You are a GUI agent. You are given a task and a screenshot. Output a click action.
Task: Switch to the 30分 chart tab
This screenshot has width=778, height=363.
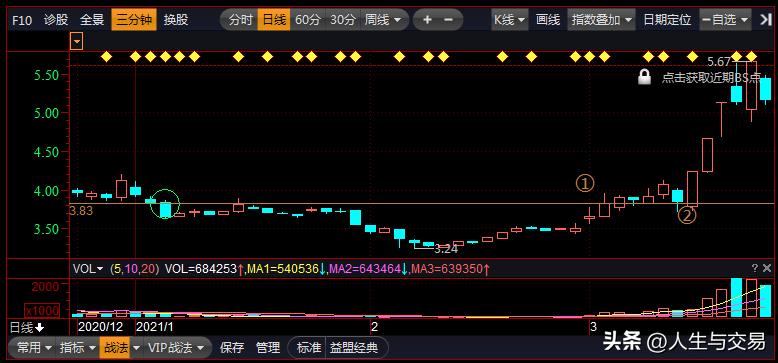343,20
